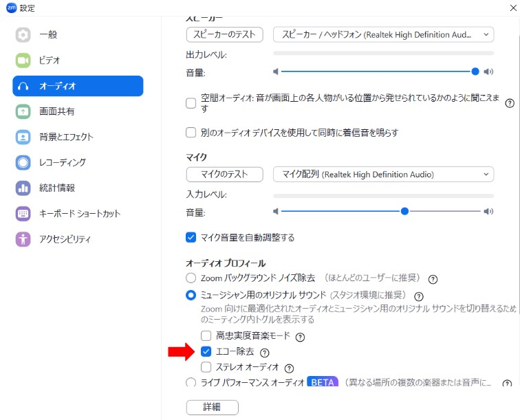Check 別のオーディオ デバイスを使用して同時に着信音を鳴らす
Image resolution: width=520 pixels, height=420 pixels.
pyautogui.click(x=191, y=133)
